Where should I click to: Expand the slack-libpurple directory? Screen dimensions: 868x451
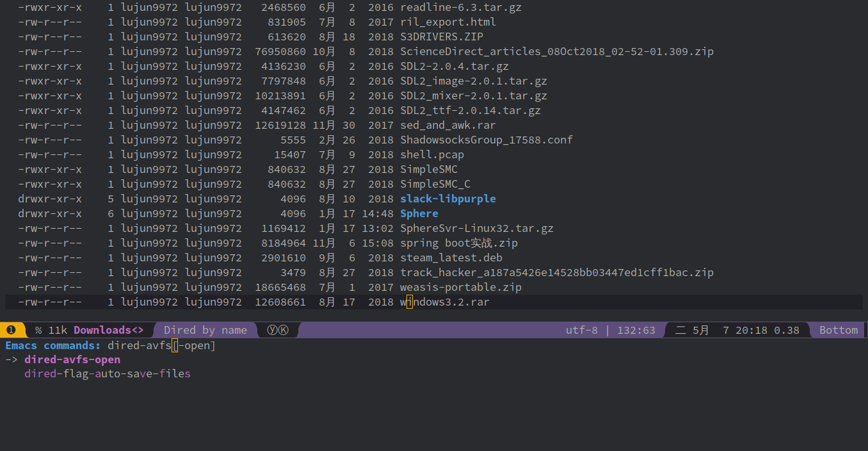tap(447, 199)
